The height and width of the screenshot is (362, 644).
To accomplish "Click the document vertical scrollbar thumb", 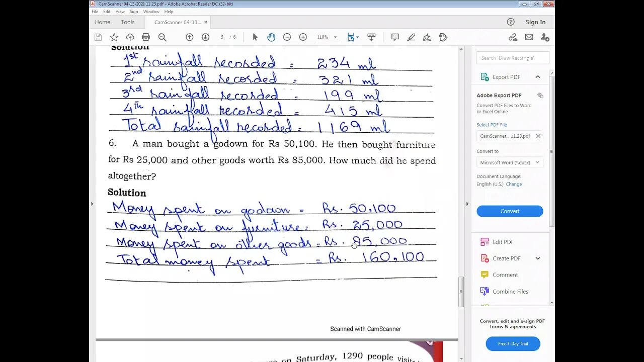I will (x=461, y=292).
